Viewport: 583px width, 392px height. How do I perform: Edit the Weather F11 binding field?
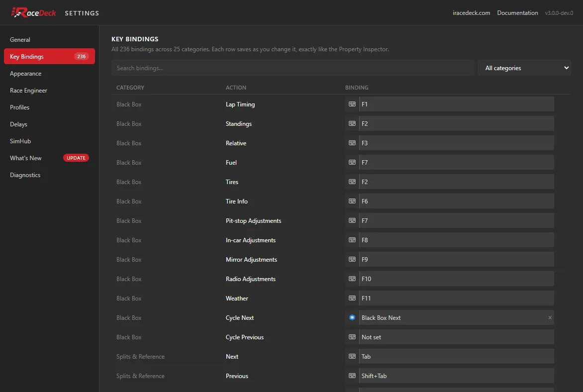(456, 298)
